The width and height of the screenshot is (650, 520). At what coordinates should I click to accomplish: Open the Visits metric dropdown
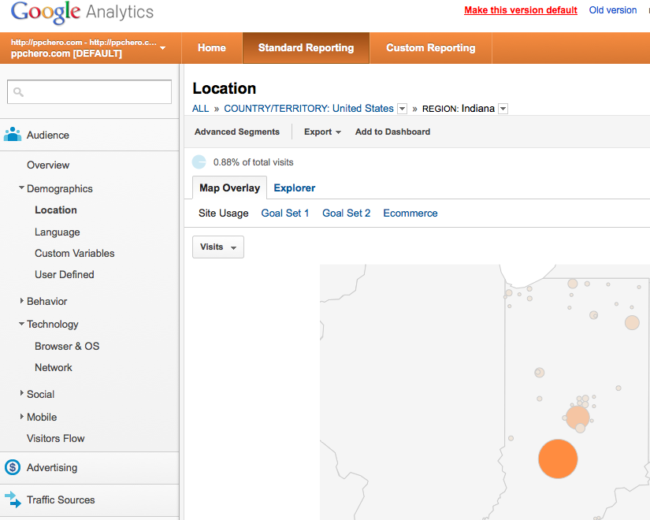218,247
